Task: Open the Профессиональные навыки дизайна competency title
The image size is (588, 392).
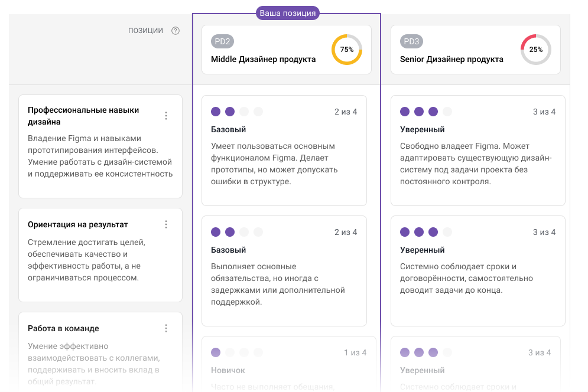Action: pos(83,116)
